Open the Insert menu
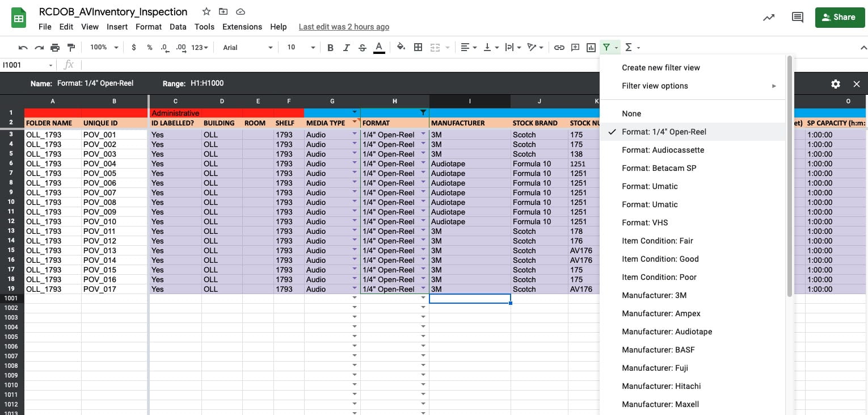Screen dimensions: 868x415 pyautogui.click(x=117, y=27)
